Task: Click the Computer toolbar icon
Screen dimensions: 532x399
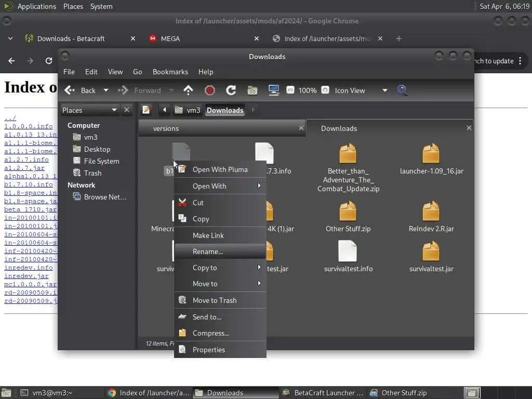Action: point(273,90)
